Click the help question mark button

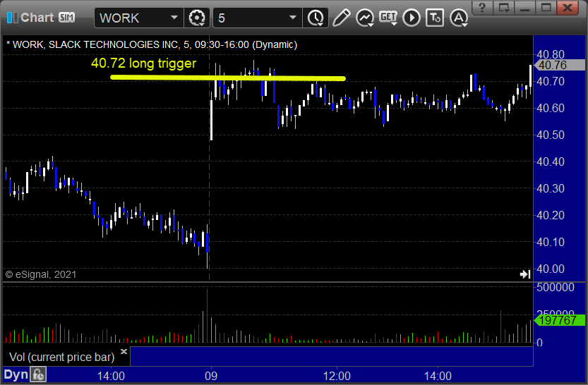coord(482,8)
